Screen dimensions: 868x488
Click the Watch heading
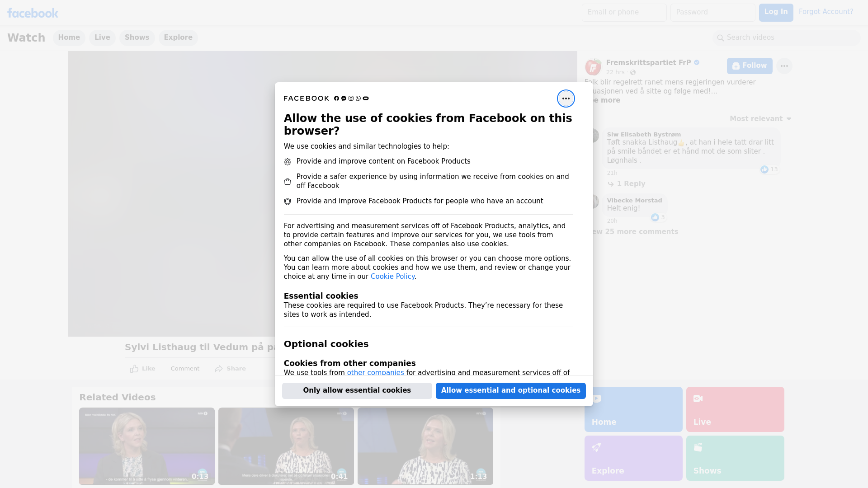point(26,38)
